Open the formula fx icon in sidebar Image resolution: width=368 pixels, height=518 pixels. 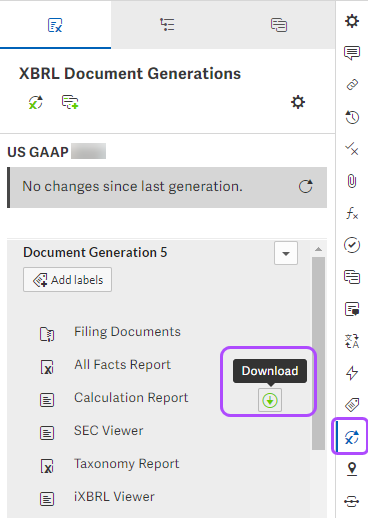click(352, 213)
